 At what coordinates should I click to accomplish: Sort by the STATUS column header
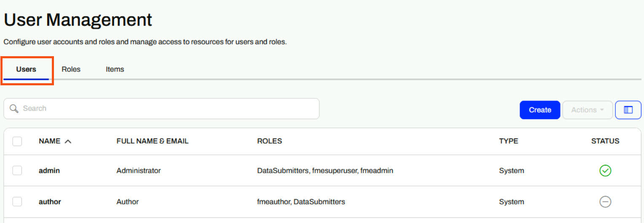coord(605,141)
